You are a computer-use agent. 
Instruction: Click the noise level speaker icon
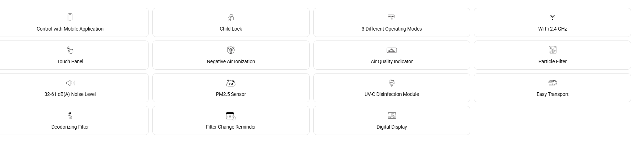click(x=70, y=83)
